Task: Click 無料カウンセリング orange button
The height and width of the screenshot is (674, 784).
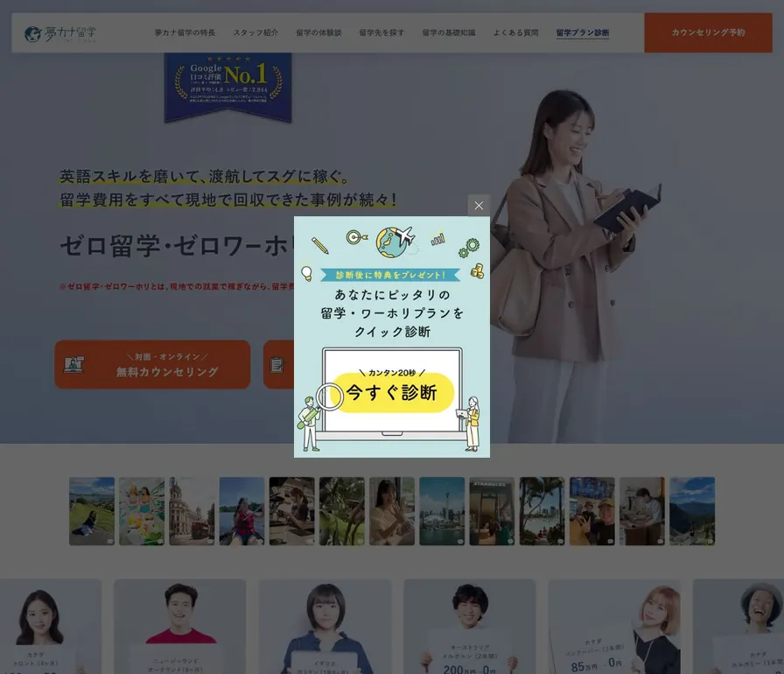Action: (x=152, y=364)
